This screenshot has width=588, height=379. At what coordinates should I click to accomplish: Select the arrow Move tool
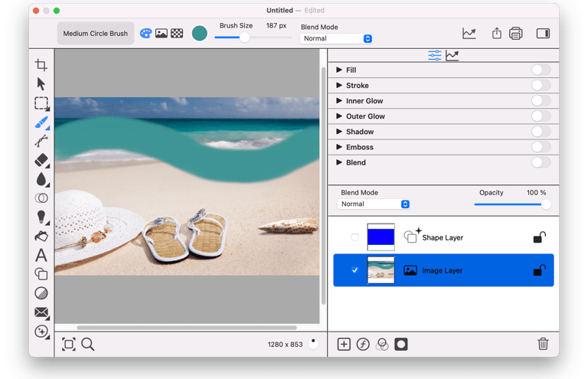click(x=41, y=84)
